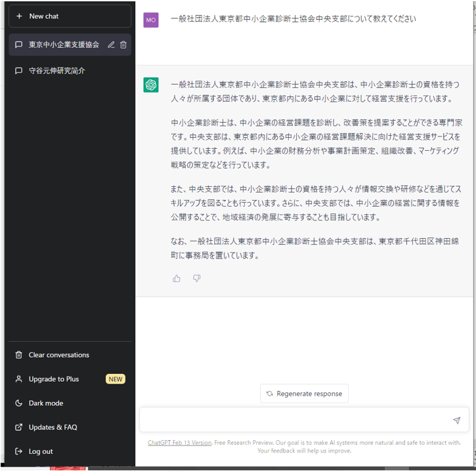Click the chat bubble icon for 守谷元伸研究简介
476x471 pixels.
coord(19,71)
